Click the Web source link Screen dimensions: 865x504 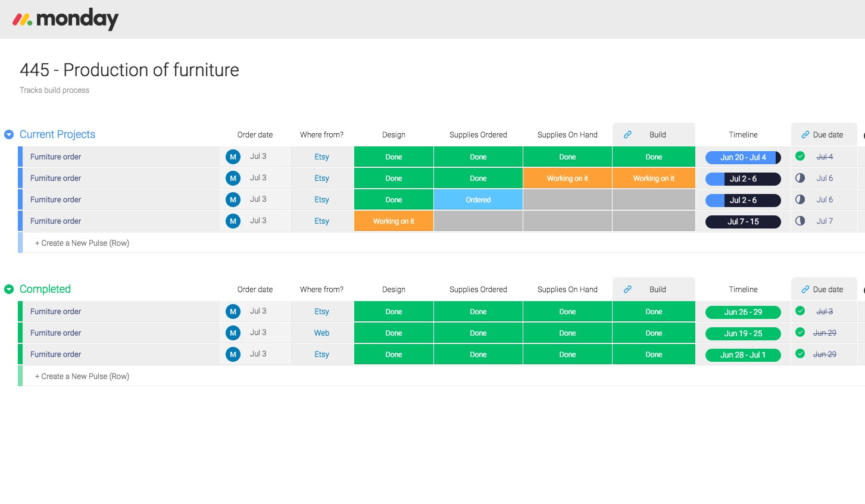321,333
